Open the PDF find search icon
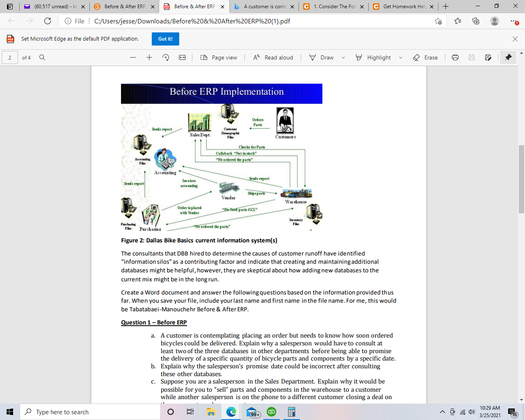The height and width of the screenshot is (420, 525). point(42,57)
